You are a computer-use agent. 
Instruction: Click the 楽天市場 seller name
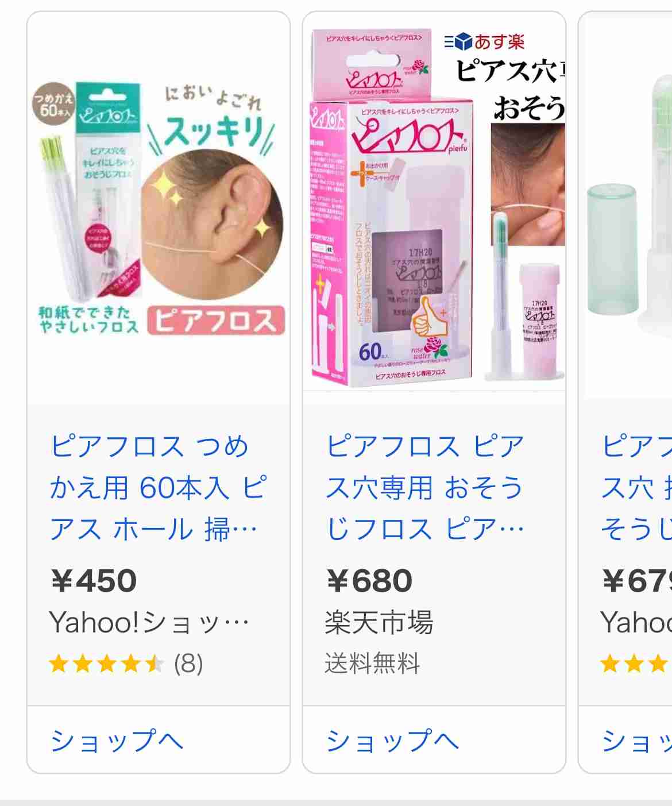point(379,622)
